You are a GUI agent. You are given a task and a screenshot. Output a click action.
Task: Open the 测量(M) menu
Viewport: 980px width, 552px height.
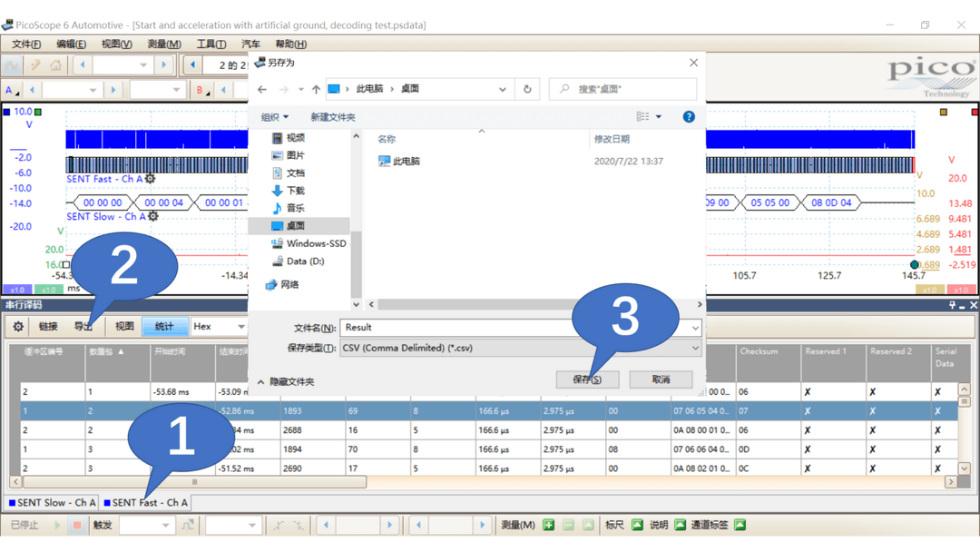point(164,44)
